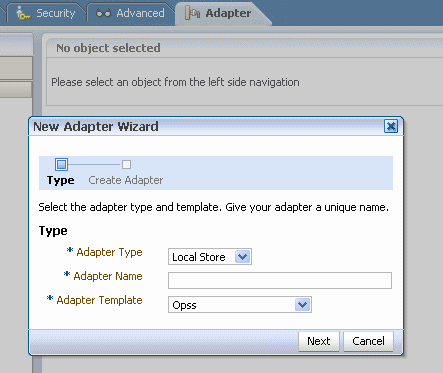Select the Create Adapter step label
Viewport: 443px width, 373px height.
(x=126, y=180)
